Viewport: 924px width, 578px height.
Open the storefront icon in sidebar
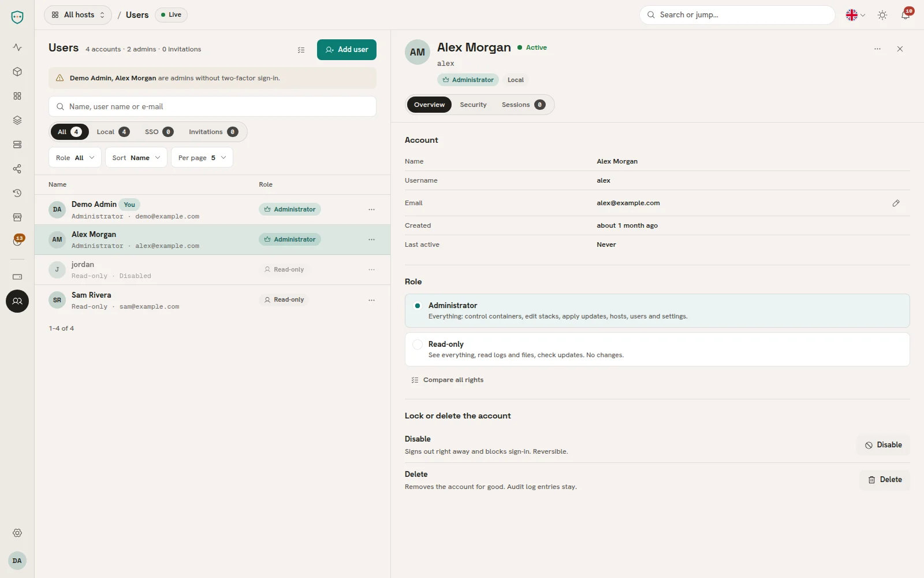click(17, 217)
